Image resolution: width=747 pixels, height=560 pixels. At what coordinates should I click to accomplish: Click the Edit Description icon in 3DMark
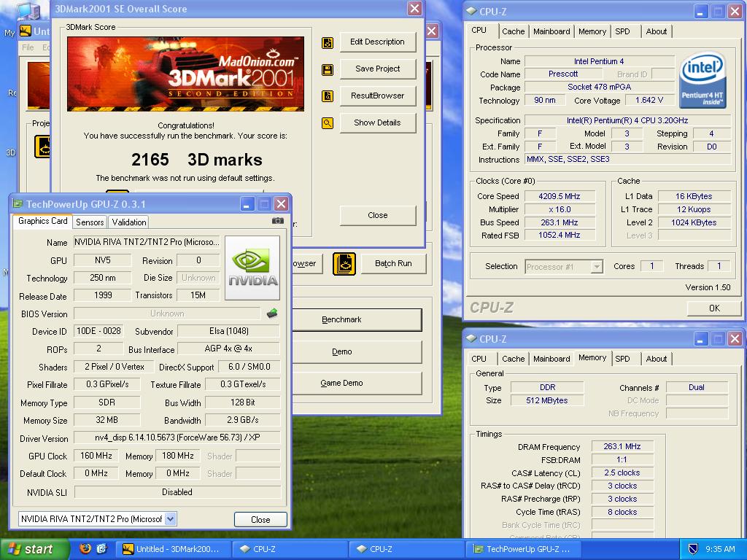coord(328,43)
